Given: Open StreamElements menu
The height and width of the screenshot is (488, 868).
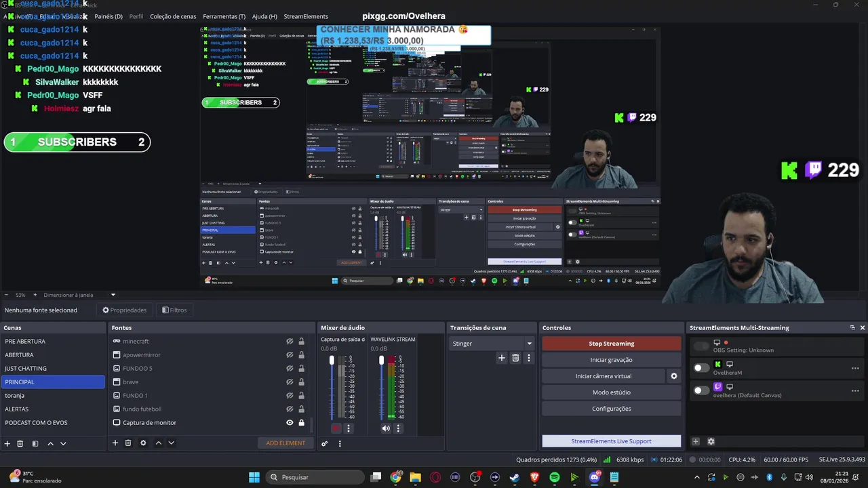Looking at the screenshot, I should [x=306, y=16].
